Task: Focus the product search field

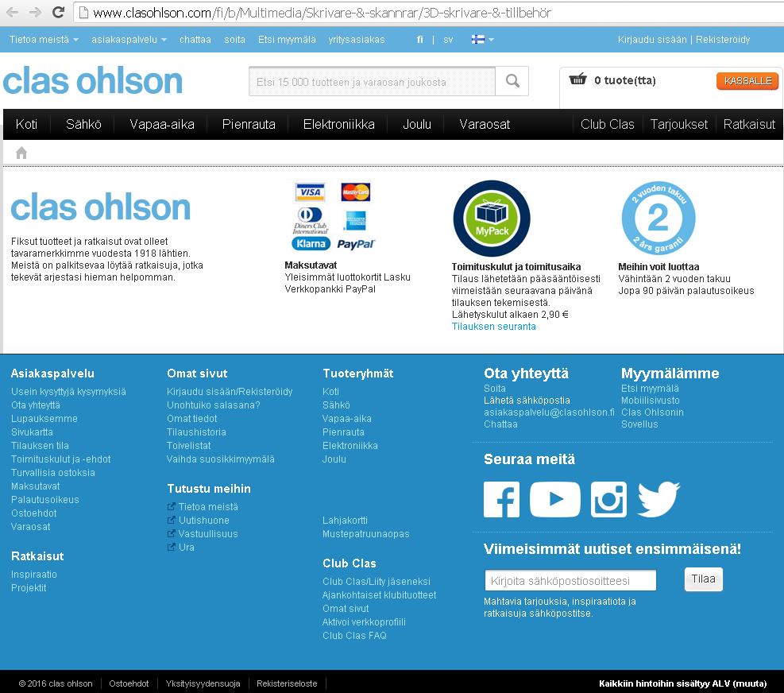Action: (x=372, y=81)
